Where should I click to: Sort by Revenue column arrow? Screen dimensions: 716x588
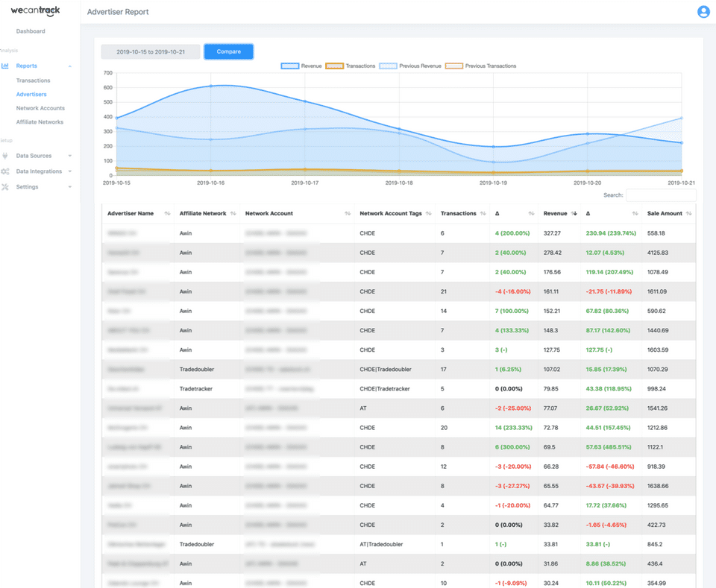tap(574, 213)
